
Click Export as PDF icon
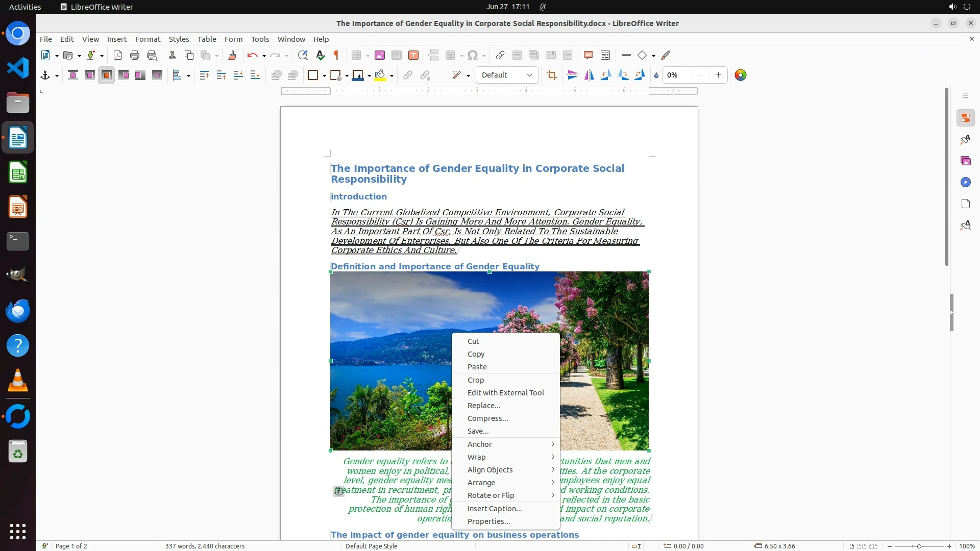(118, 56)
